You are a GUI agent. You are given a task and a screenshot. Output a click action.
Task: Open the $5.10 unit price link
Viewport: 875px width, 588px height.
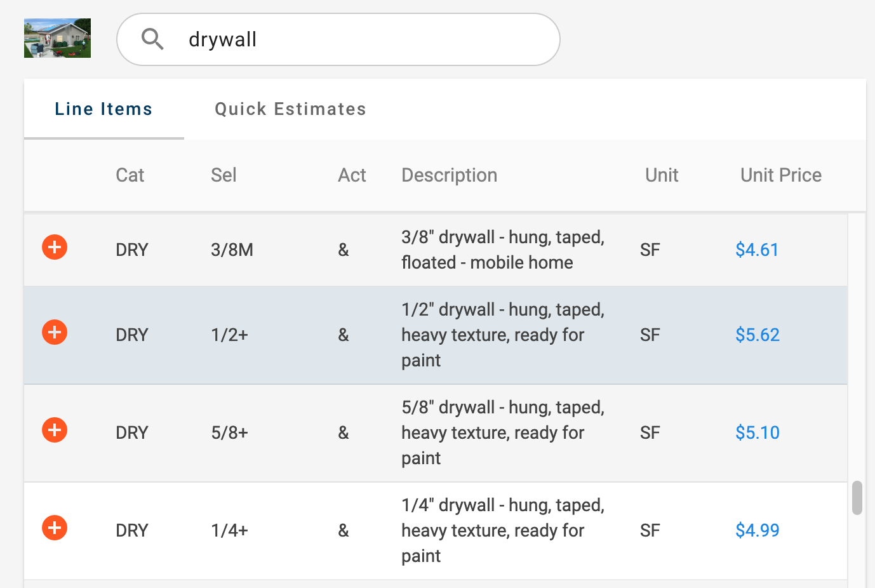[758, 432]
